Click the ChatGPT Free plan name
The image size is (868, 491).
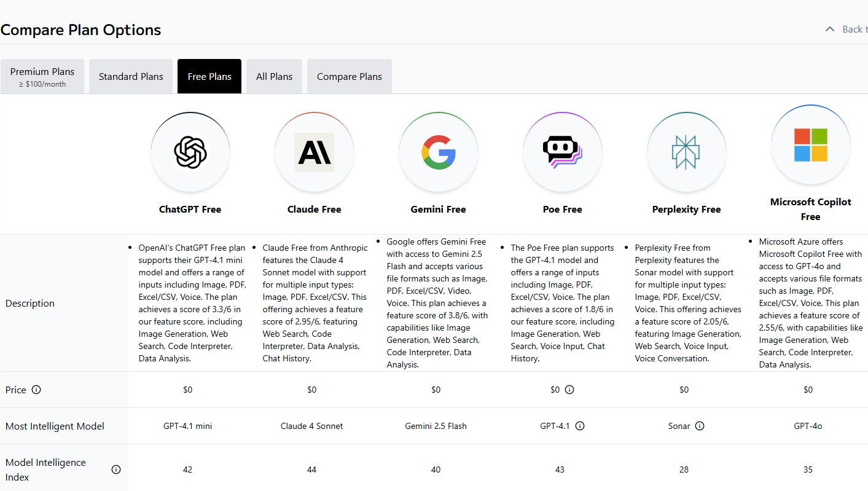coord(190,209)
